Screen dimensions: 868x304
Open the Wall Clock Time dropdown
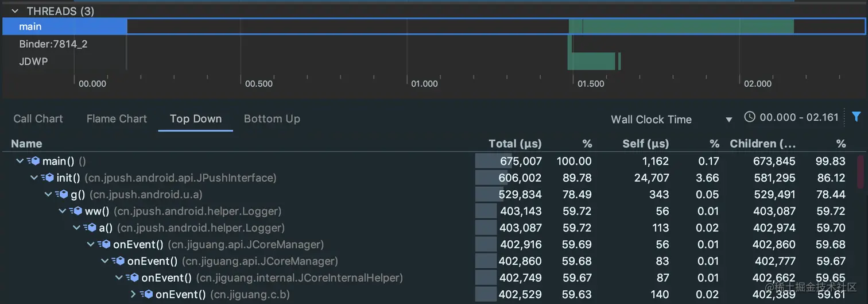(672, 120)
